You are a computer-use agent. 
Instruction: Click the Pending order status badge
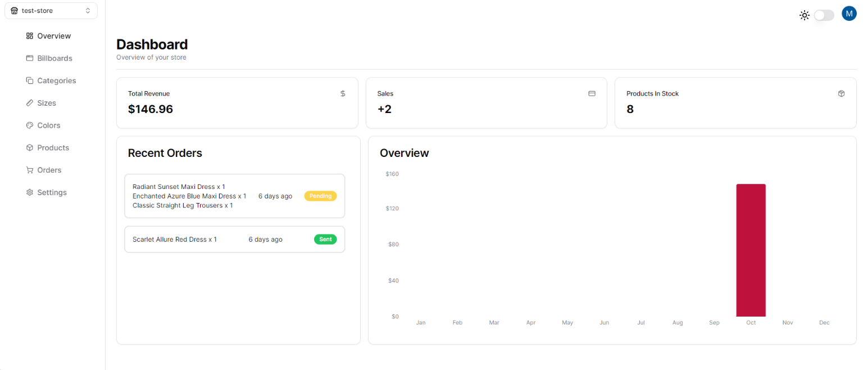pyautogui.click(x=320, y=196)
